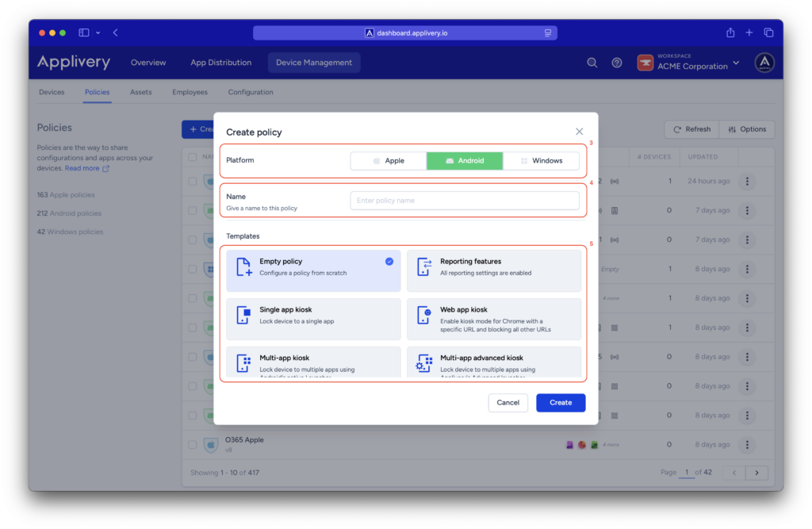The width and height of the screenshot is (812, 529).
Task: Click the search magnifier icon in header
Action: click(592, 63)
